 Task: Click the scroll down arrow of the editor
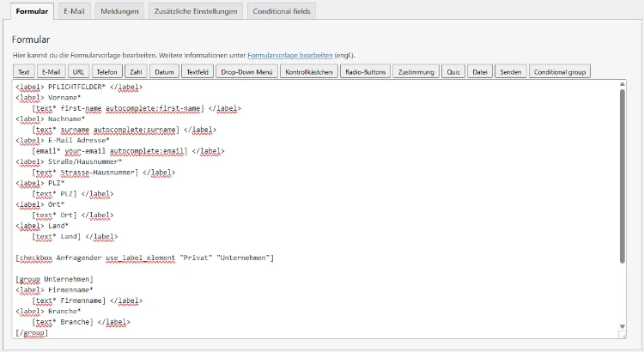[x=623, y=326]
